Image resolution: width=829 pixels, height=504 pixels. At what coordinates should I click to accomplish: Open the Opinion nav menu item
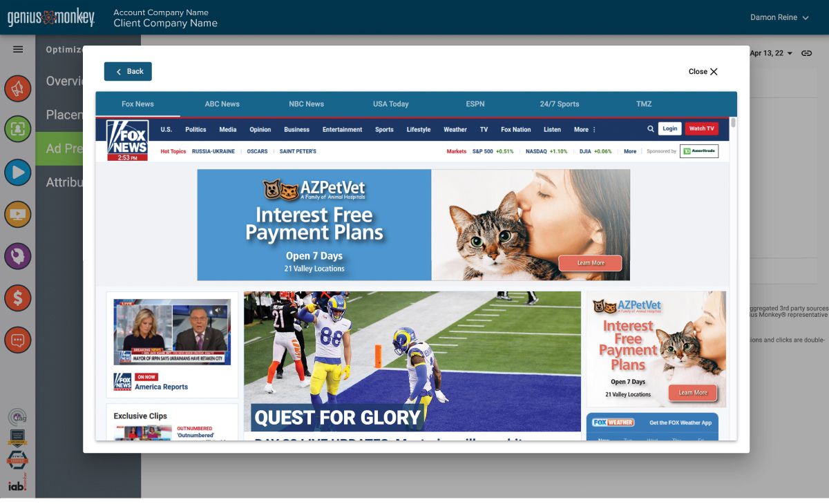(260, 129)
